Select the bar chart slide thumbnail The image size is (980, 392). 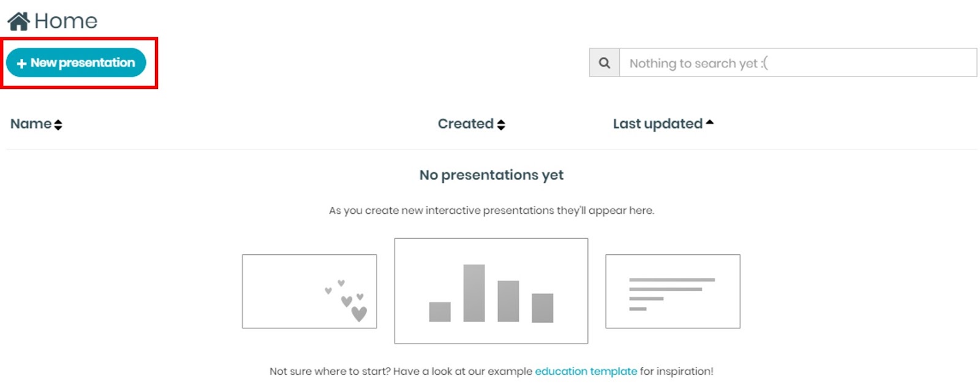[491, 291]
